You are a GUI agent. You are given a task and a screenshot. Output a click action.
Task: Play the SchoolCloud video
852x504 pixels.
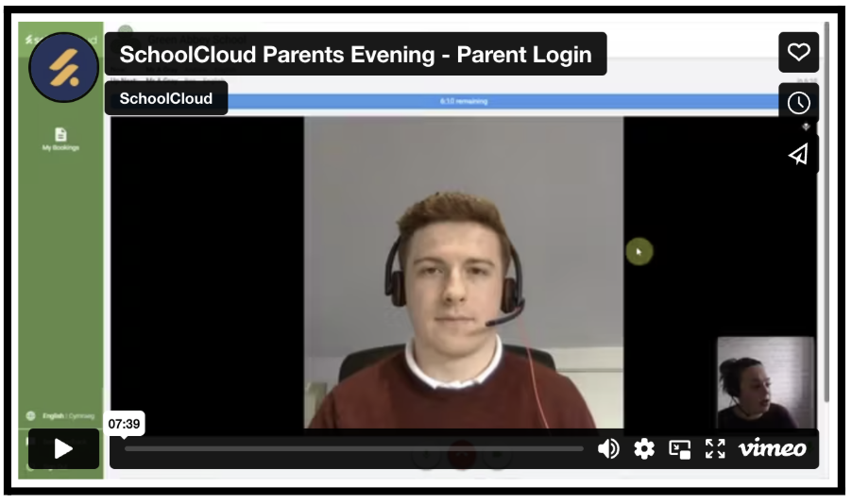tap(63, 448)
